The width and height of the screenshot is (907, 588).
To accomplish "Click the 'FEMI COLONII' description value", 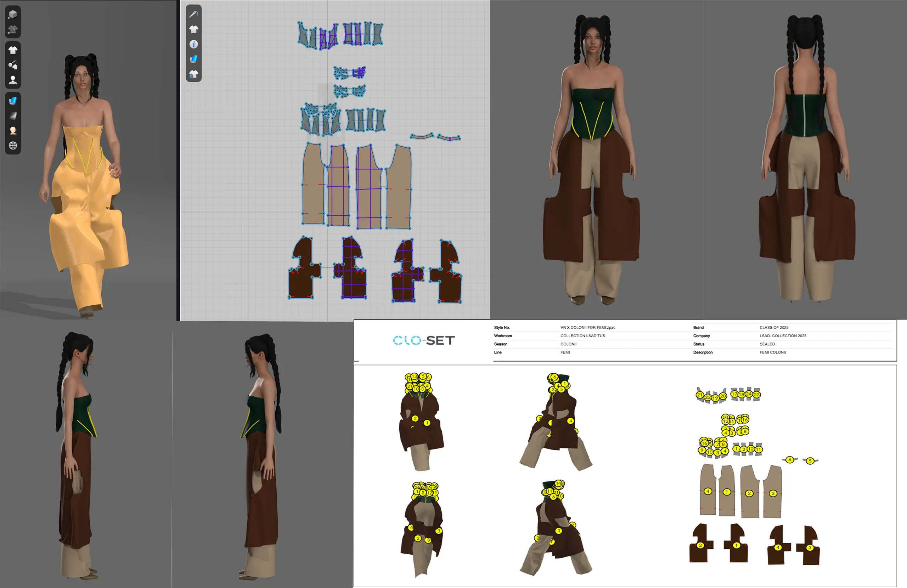I will 772,352.
